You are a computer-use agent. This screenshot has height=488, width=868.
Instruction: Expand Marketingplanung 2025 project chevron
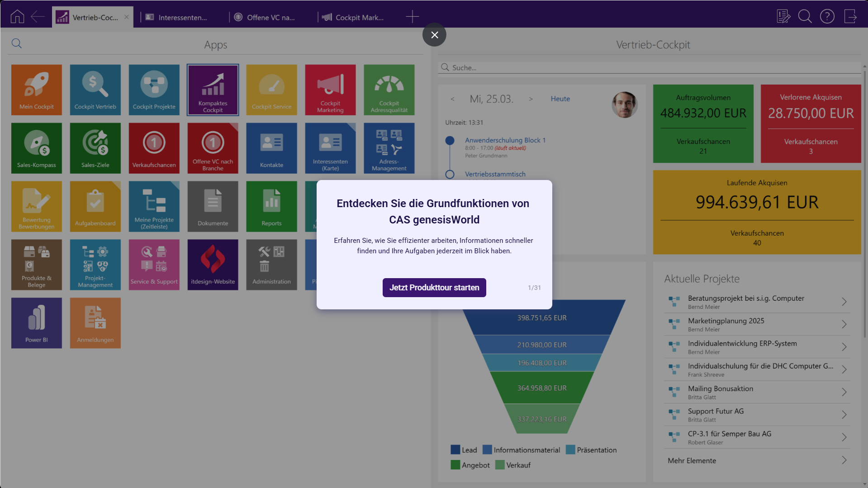point(844,324)
